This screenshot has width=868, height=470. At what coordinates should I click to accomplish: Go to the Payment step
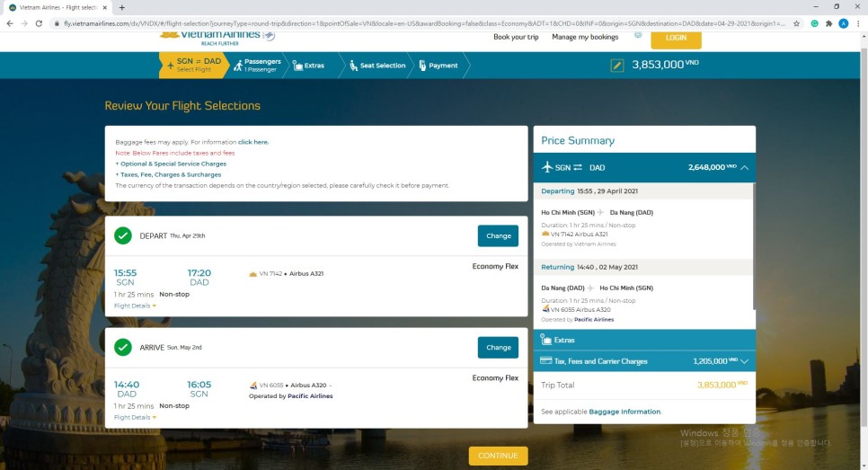click(x=438, y=66)
